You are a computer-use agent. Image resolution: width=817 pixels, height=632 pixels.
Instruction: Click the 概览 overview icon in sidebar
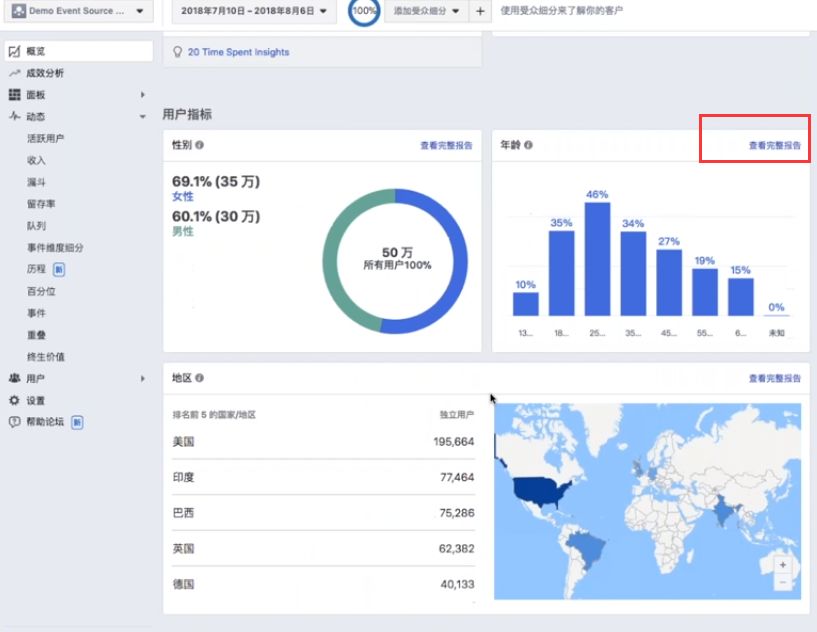coord(15,51)
